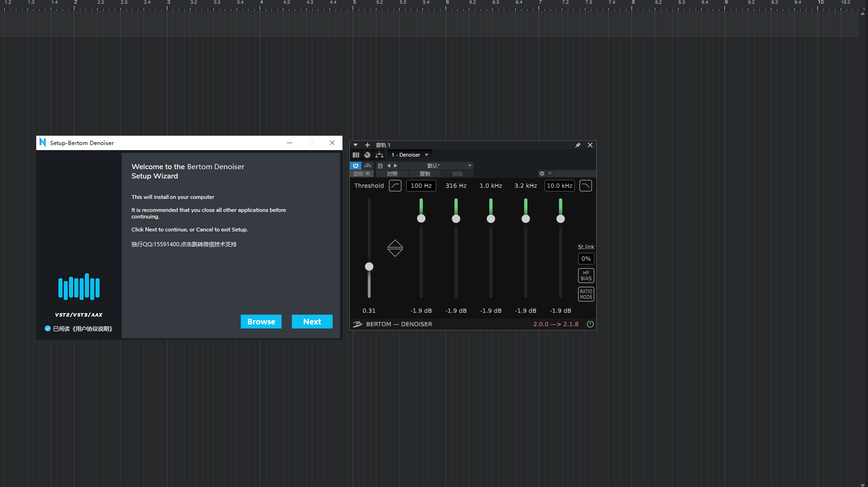The image size is (868, 487).
Task: Click Browse in the setup wizard
Action: (x=261, y=322)
